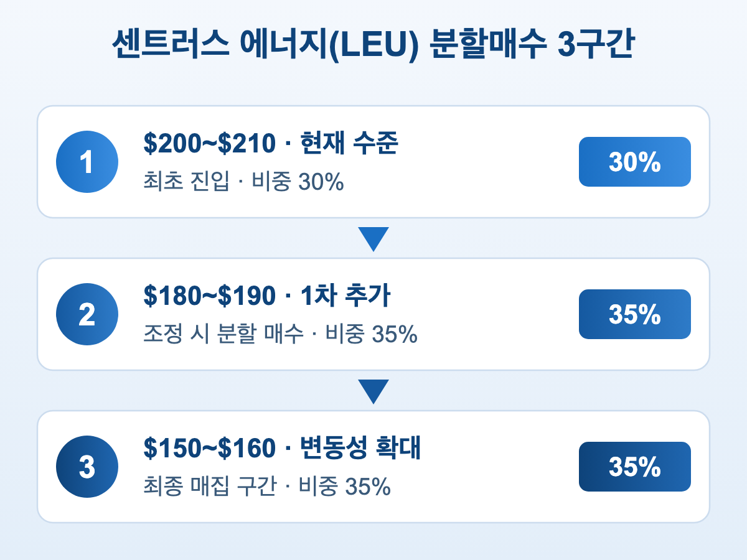The width and height of the screenshot is (747, 560).
Task: Click the circled number 1 icon
Action: point(87,162)
